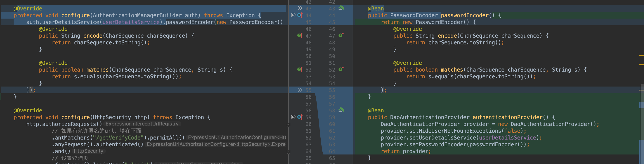Apply the line 55 change using the double-arrow
Screen dimensions: 644x164
(x=300, y=90)
